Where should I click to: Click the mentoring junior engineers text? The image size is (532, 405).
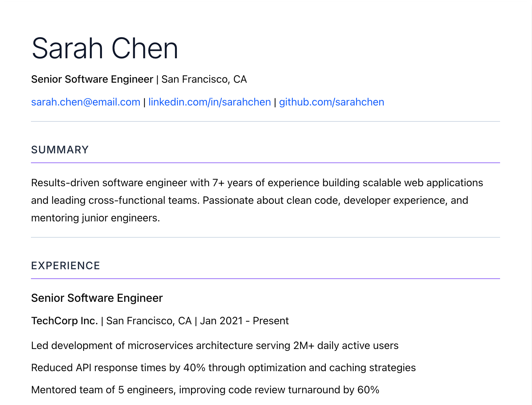[x=95, y=218]
